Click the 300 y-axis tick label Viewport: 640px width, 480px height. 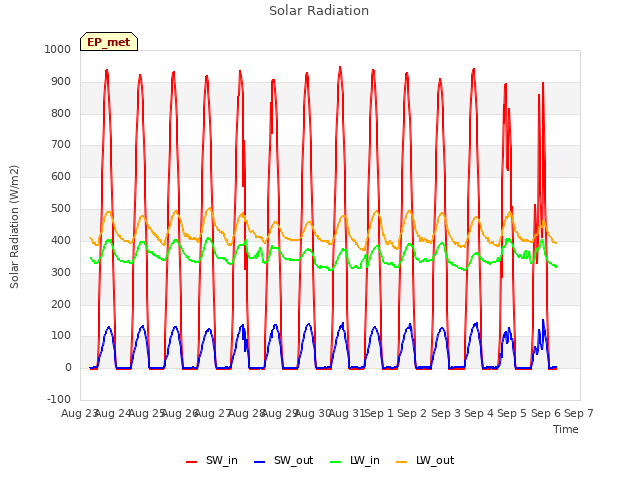pyautogui.click(x=61, y=272)
